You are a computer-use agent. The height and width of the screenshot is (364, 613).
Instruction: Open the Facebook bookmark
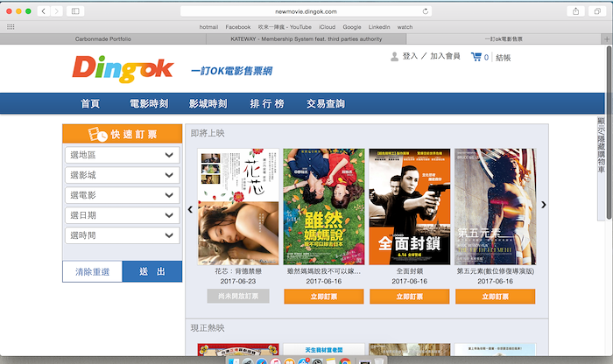click(237, 27)
